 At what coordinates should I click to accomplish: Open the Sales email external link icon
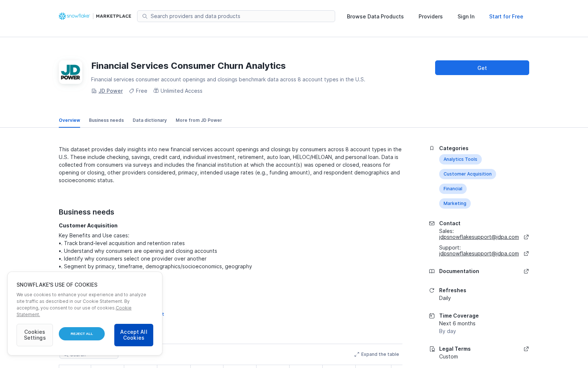coord(526,237)
